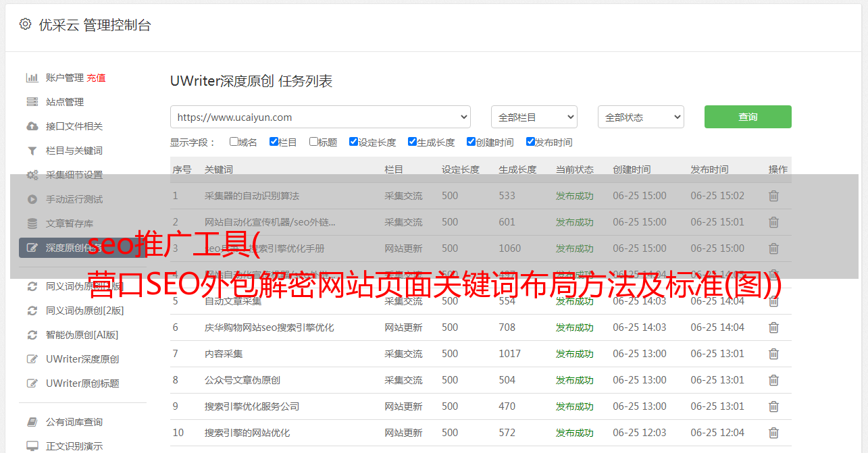Click 采集交流 column cell in row 8
Viewport: 868px width, 453px height.
(x=403, y=380)
